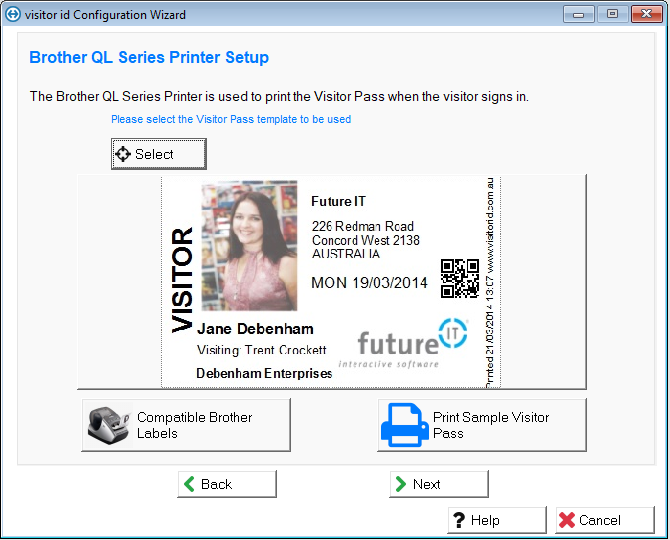
Task: Click the Debenham Enterprises text on the pass
Action: (264, 373)
